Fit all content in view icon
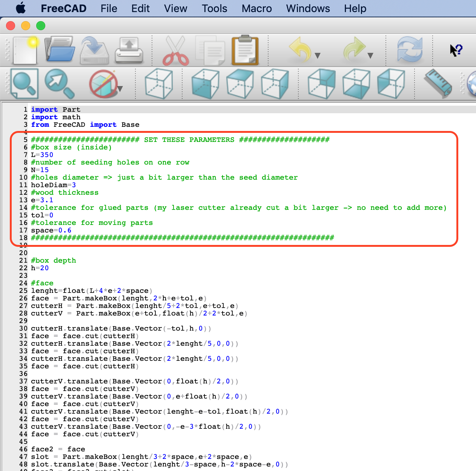Viewport: 476px width, 471px height. pyautogui.click(x=25, y=83)
